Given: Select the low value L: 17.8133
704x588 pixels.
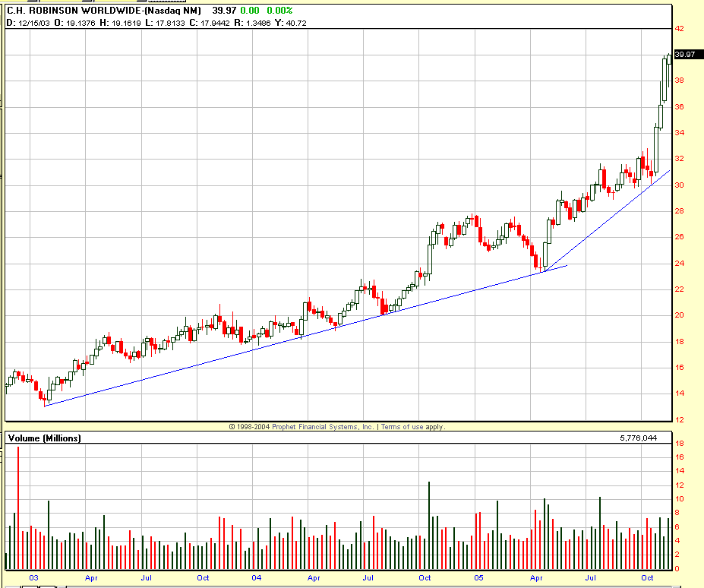Looking at the screenshot, I should point(165,23).
